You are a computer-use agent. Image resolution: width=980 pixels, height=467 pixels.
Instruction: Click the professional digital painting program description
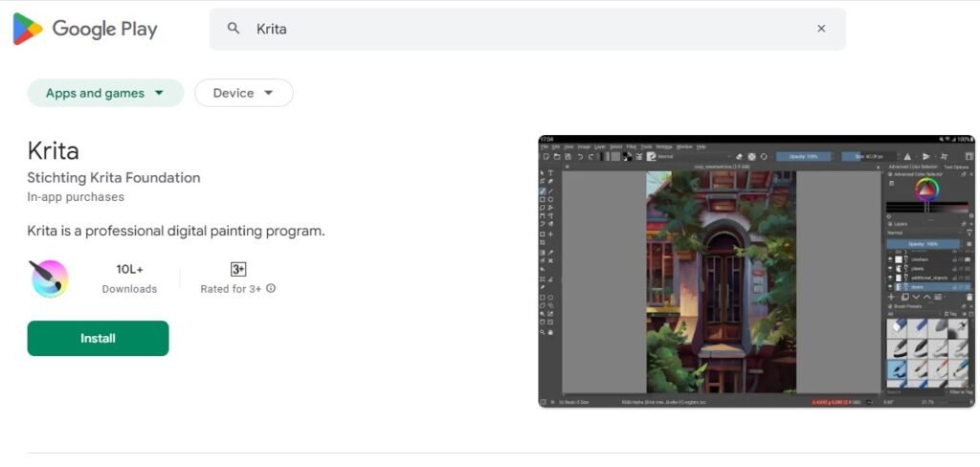pyautogui.click(x=176, y=231)
